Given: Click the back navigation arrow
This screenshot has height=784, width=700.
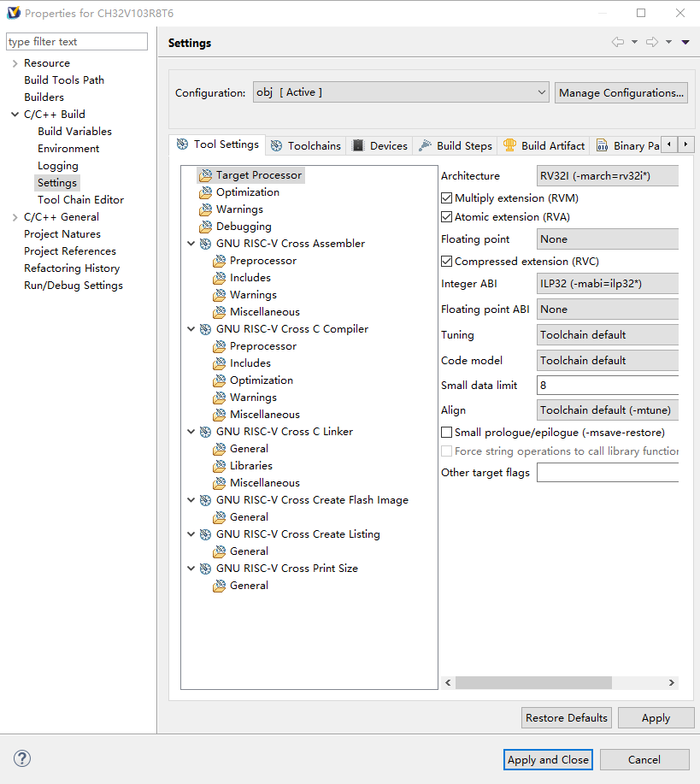Looking at the screenshot, I should pos(620,41).
